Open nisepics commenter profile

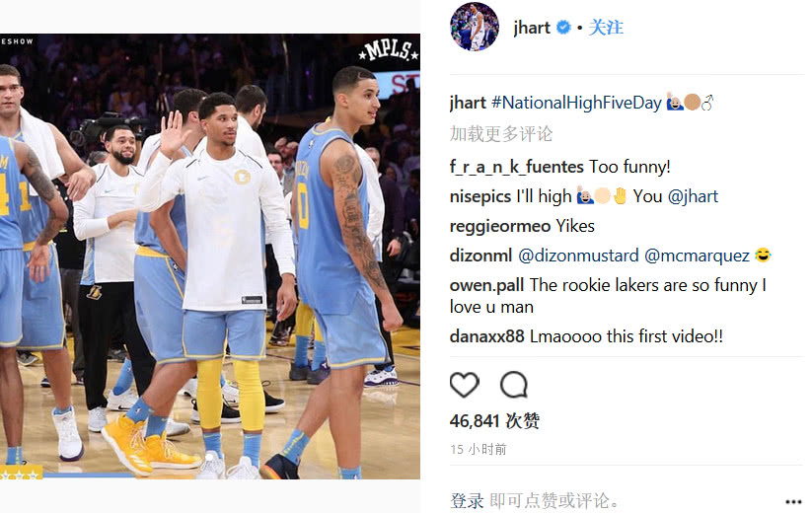tap(480, 196)
